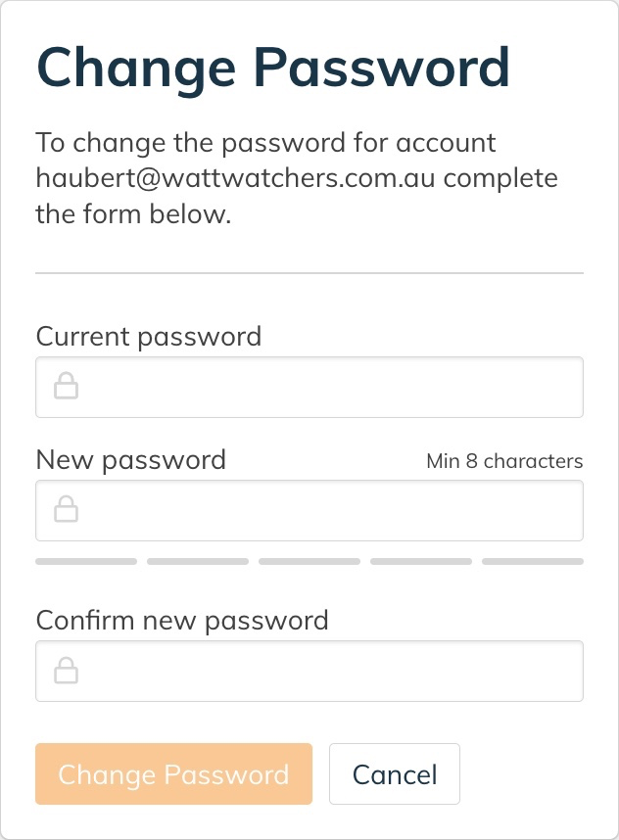
Task: Click the lock icon in New password field
Action: click(66, 509)
